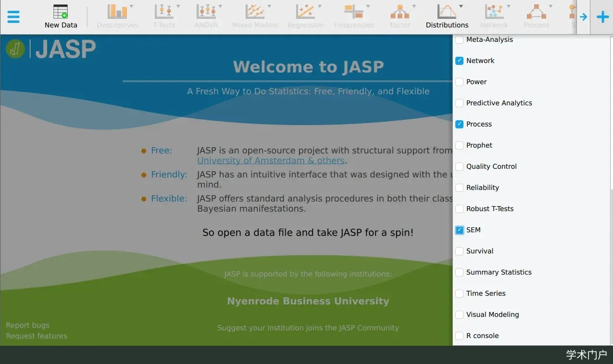Expand the T-Tests dropdown arrow
This screenshot has width=613, height=364.
pos(178,7)
